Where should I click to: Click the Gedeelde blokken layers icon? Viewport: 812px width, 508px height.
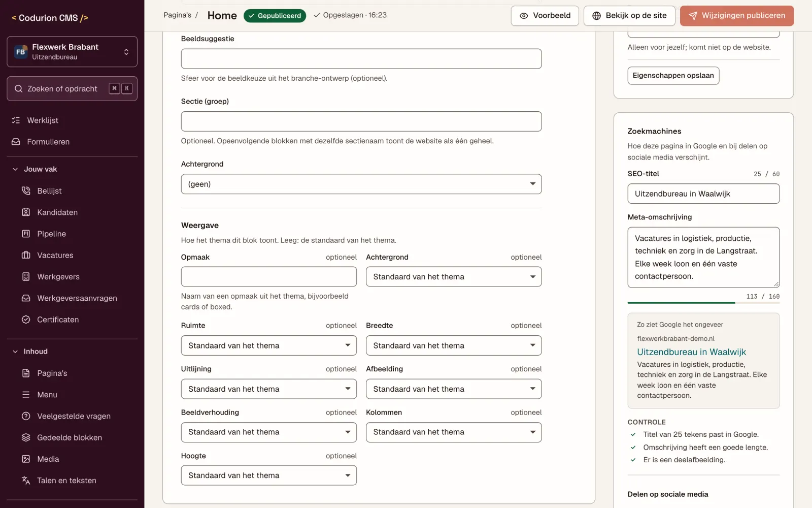[x=26, y=437]
